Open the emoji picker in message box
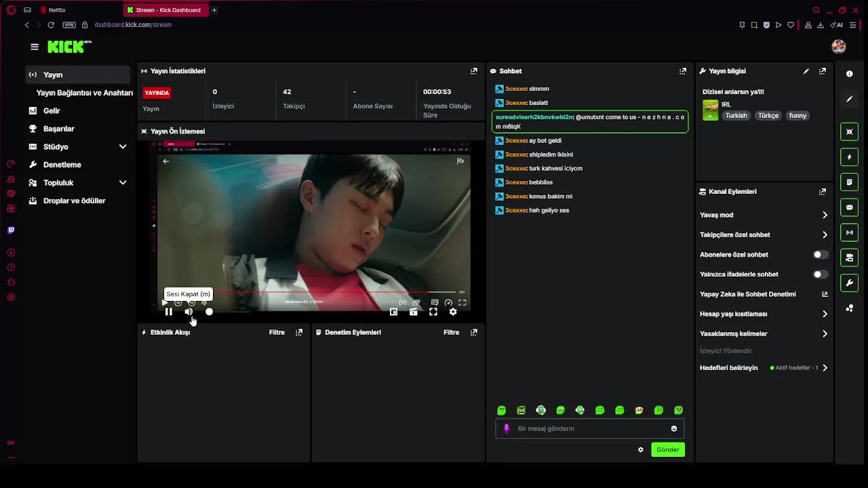Viewport: 868px width, 488px height. click(674, 428)
